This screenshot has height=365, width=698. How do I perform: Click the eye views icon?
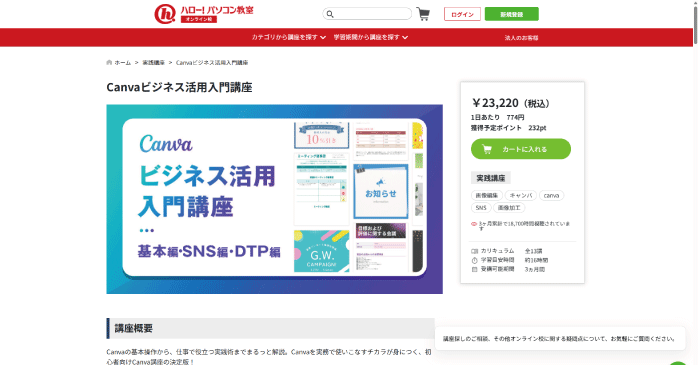(x=474, y=224)
